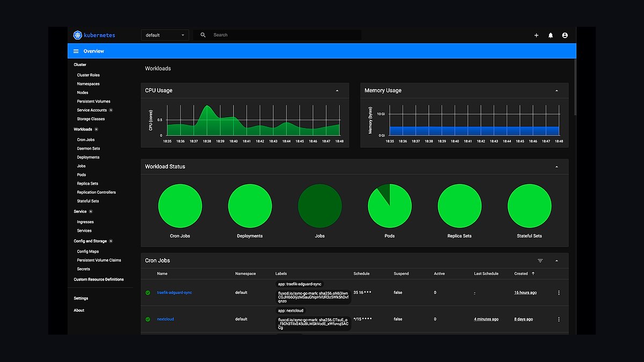The width and height of the screenshot is (644, 362).
Task: Open Cron Jobs in the sidebar
Action: point(86,140)
